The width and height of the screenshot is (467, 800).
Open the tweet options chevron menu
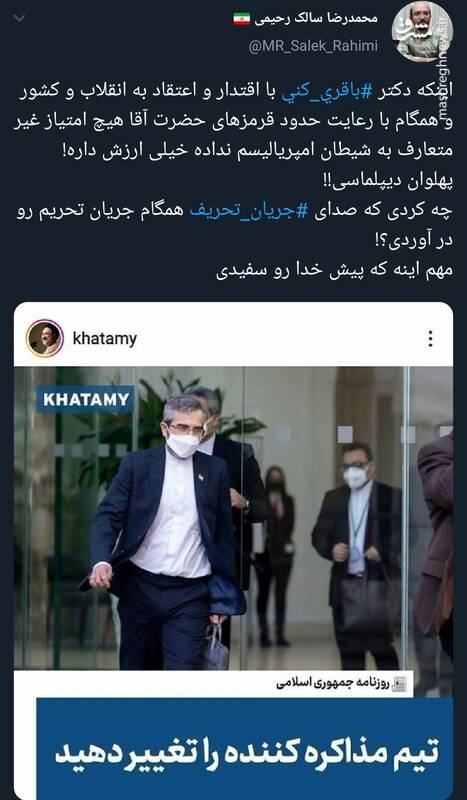[19, 19]
